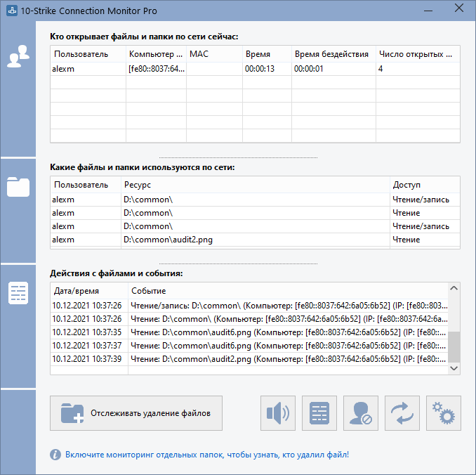Click the events list scroll up arrow

(454, 288)
